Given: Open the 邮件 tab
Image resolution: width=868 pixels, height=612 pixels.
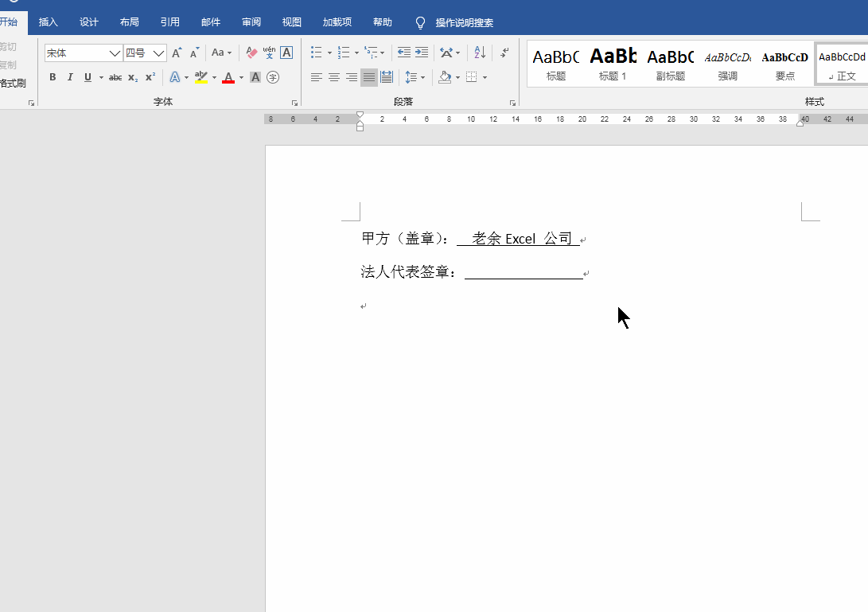Looking at the screenshot, I should pos(210,22).
